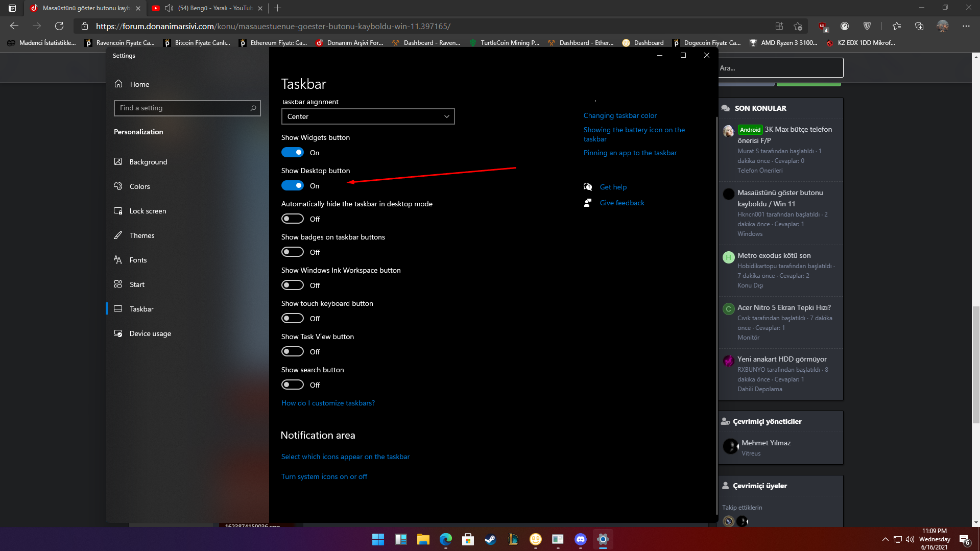Open the Taskbar alignment Center dropdown

point(368,116)
